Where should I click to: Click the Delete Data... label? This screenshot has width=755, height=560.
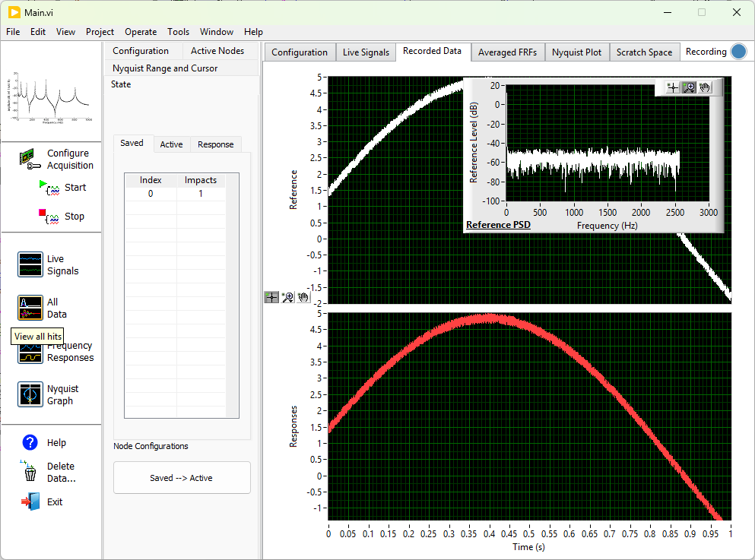tap(61, 473)
